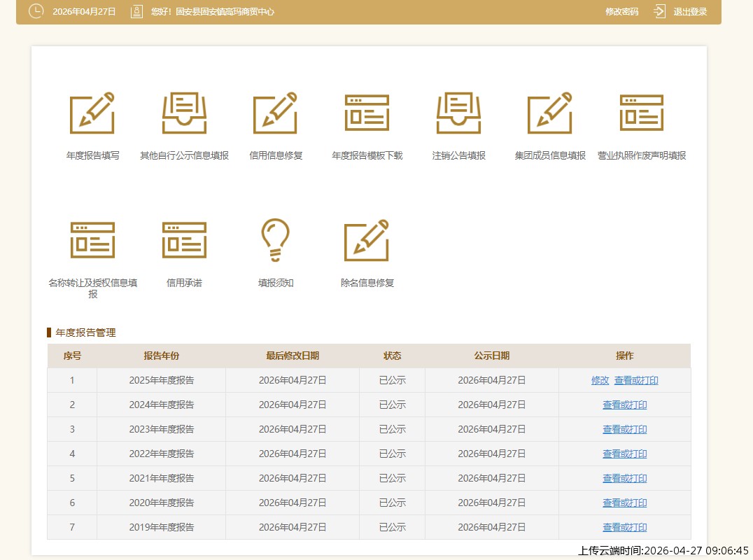Click the 修改密码 link in header
Viewport: 753px width, 560px height.
tap(621, 12)
